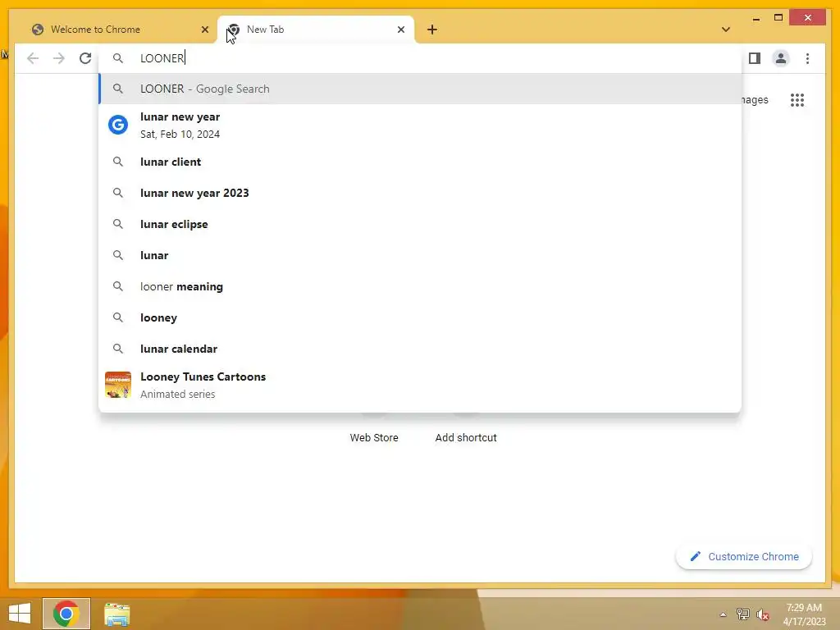Close the Welcome to Chrome tab
The image size is (840, 630).
click(x=204, y=30)
